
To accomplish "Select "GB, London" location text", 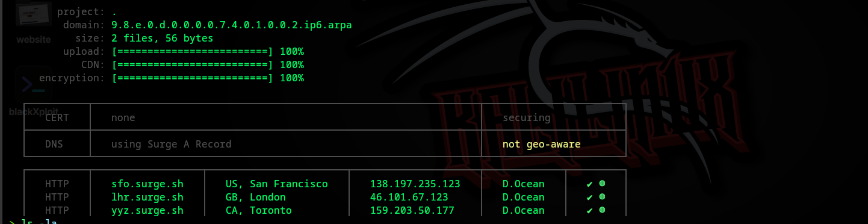I will [x=256, y=198].
